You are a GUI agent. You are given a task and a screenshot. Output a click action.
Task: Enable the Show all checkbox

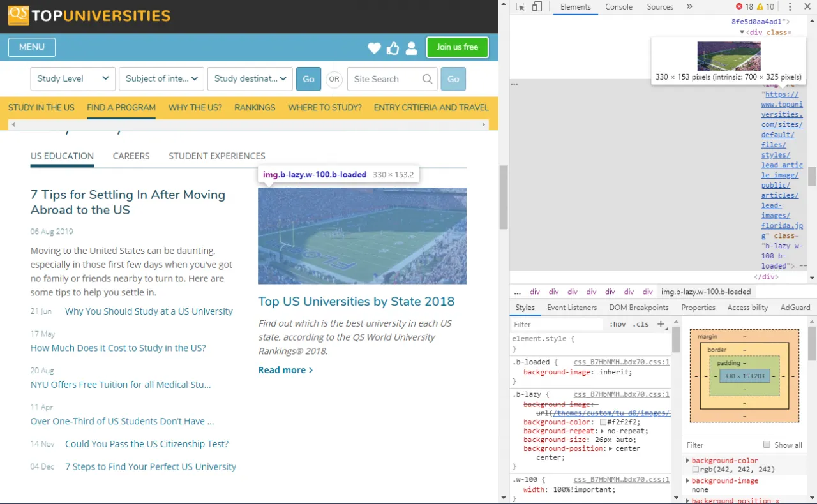767,445
